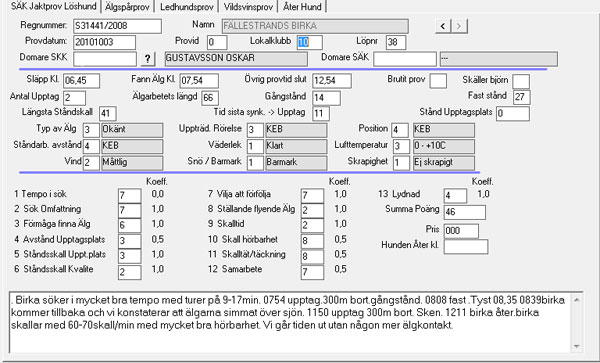Focus the Domare SÄK input field
This screenshot has width=600, height=363.
click(x=405, y=59)
